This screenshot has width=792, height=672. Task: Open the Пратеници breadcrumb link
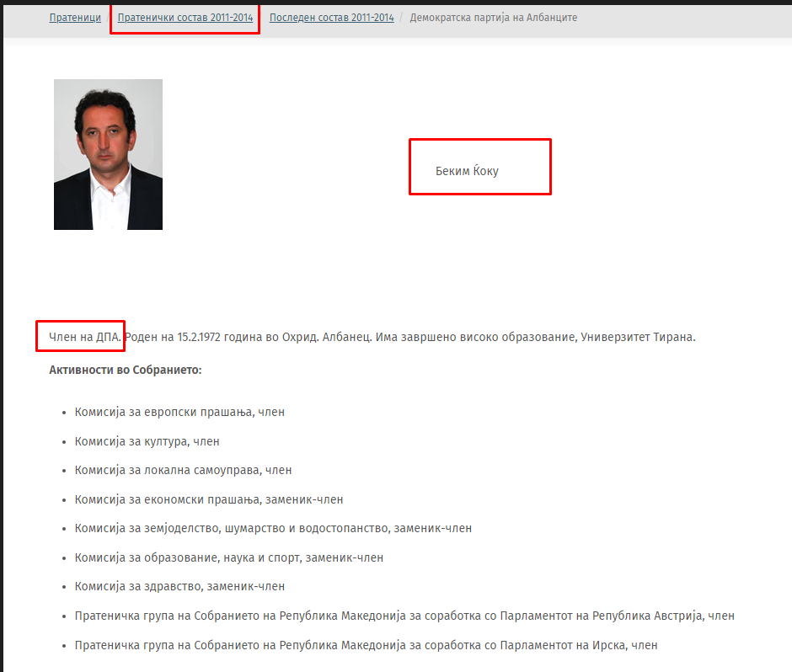pyautogui.click(x=75, y=18)
